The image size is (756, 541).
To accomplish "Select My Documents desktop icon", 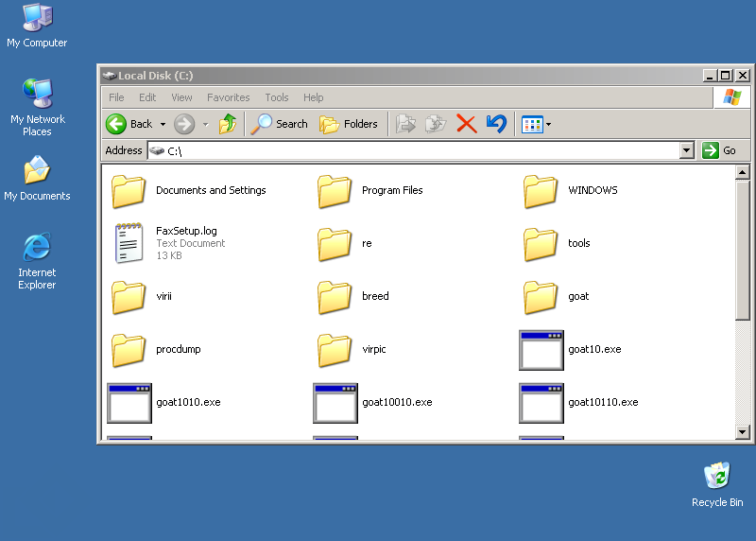I will tap(37, 178).
